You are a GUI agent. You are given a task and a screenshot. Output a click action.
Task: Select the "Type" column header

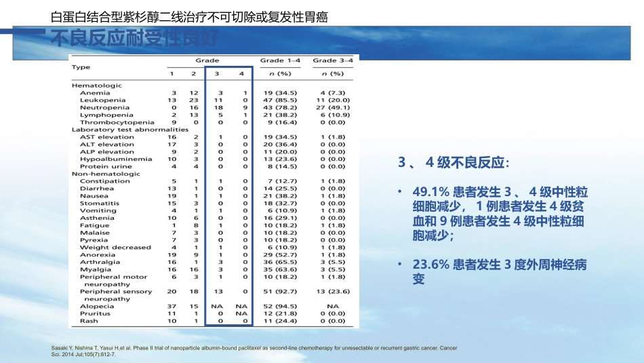click(81, 67)
